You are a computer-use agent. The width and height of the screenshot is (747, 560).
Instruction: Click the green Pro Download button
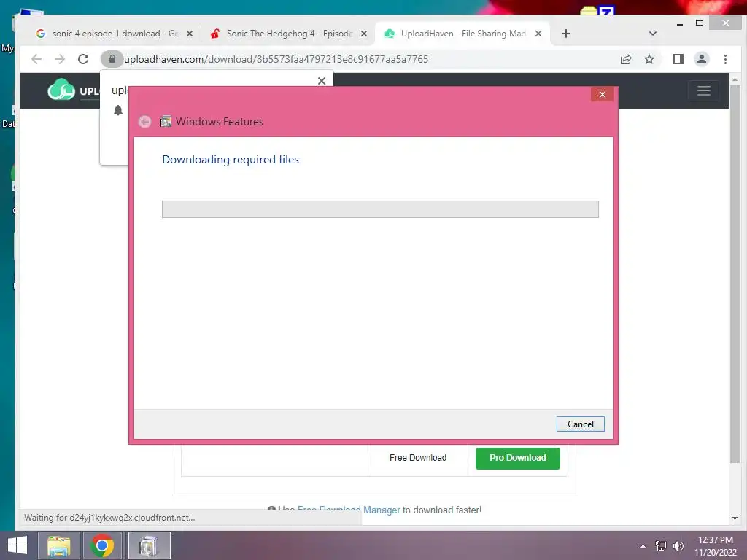pos(518,458)
